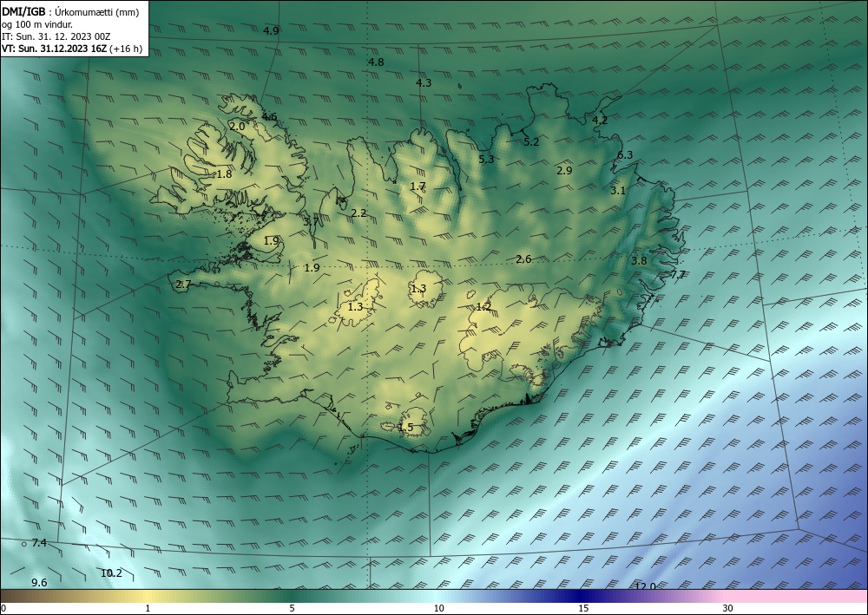This screenshot has height=615, width=868.
Task: Click the 5.2 value label
Action: (531, 141)
